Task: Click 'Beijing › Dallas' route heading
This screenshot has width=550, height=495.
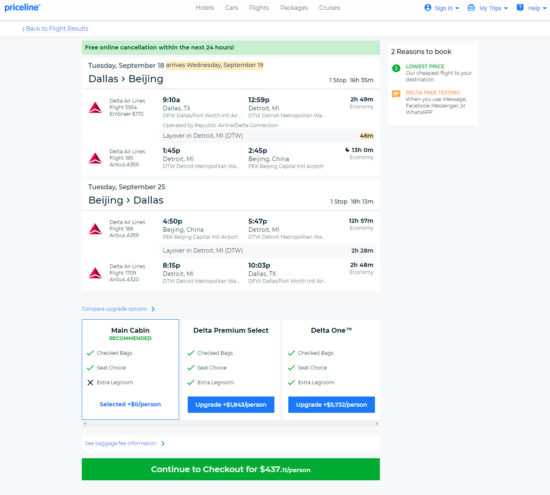Action: 126,200
